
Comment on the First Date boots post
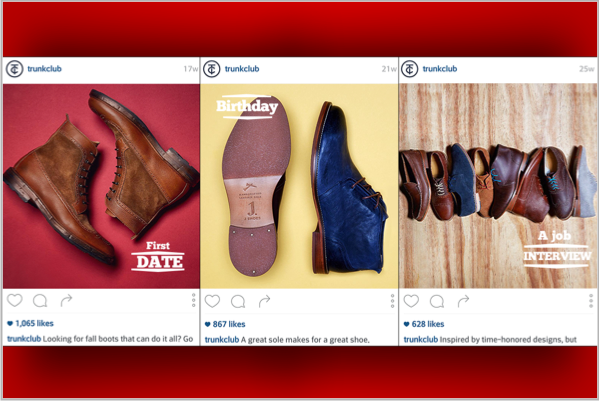(40, 301)
